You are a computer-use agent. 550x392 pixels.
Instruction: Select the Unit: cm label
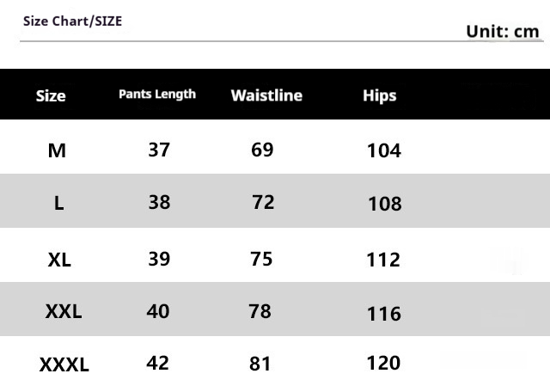coord(502,32)
